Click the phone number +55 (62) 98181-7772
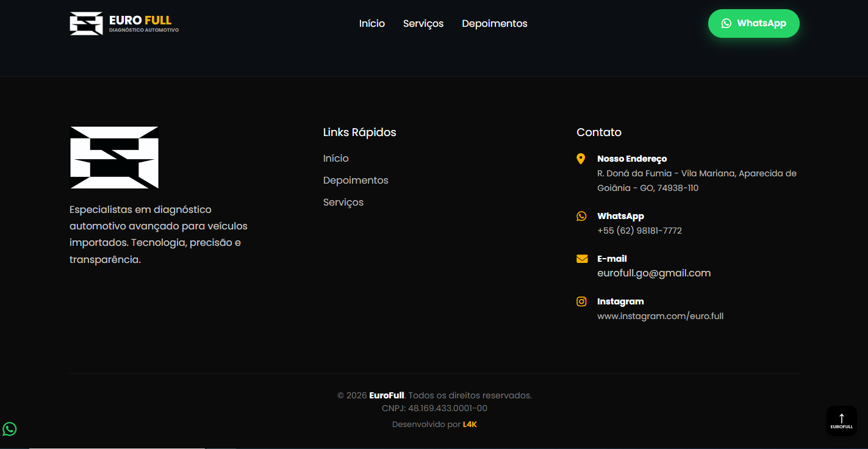868x449 pixels. click(x=639, y=231)
